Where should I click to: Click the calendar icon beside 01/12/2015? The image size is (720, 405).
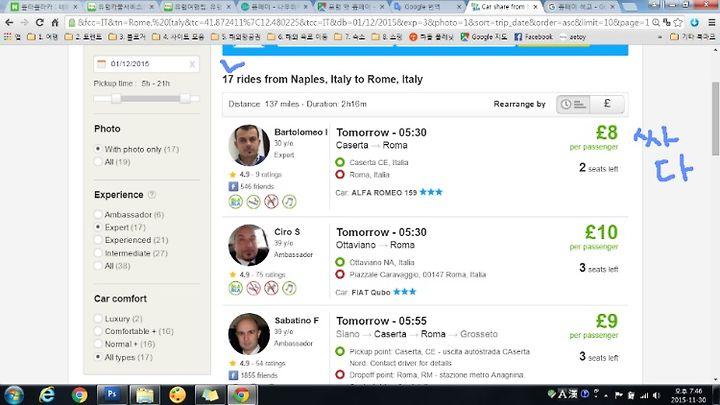[x=101, y=64]
